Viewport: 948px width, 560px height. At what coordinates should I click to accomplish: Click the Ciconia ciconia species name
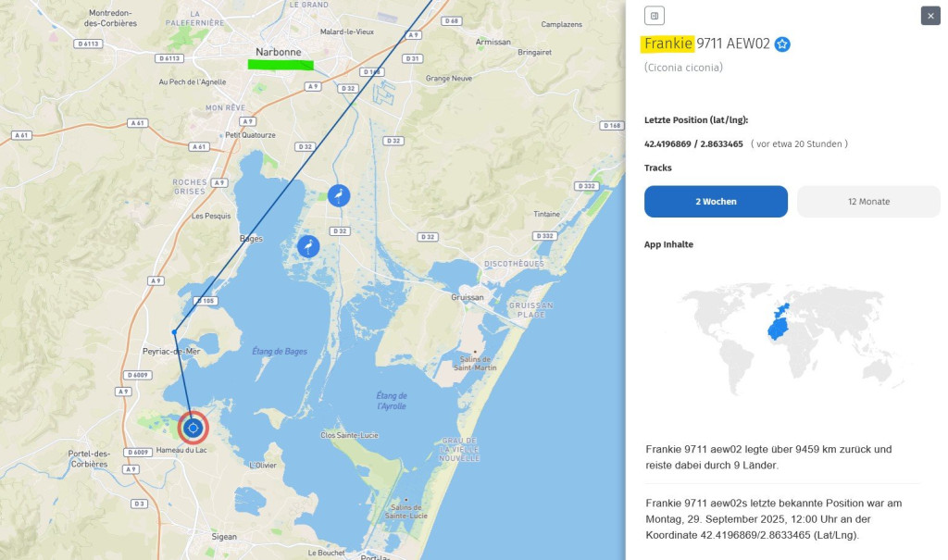click(x=683, y=68)
